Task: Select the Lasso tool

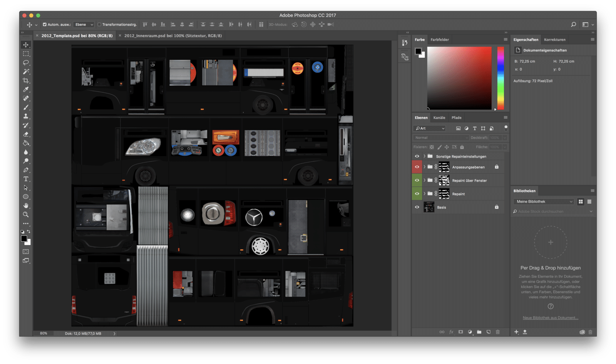Action: (x=26, y=63)
